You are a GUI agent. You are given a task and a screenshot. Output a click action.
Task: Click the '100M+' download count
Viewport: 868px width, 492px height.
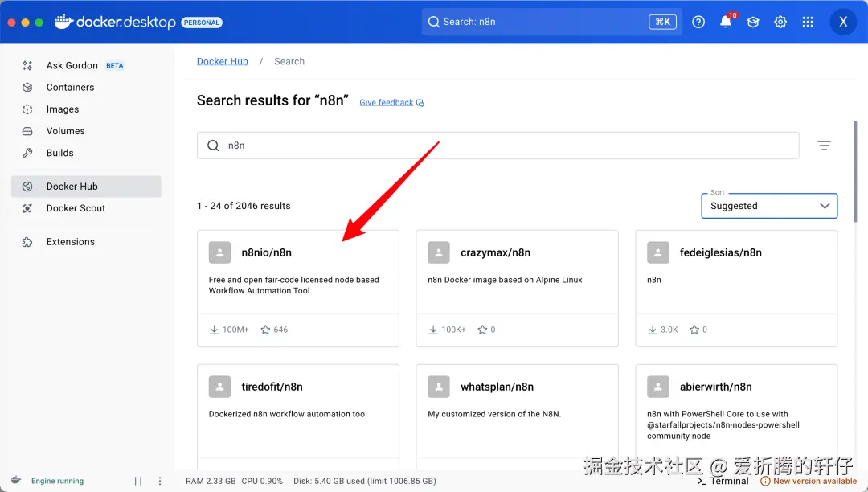point(235,330)
